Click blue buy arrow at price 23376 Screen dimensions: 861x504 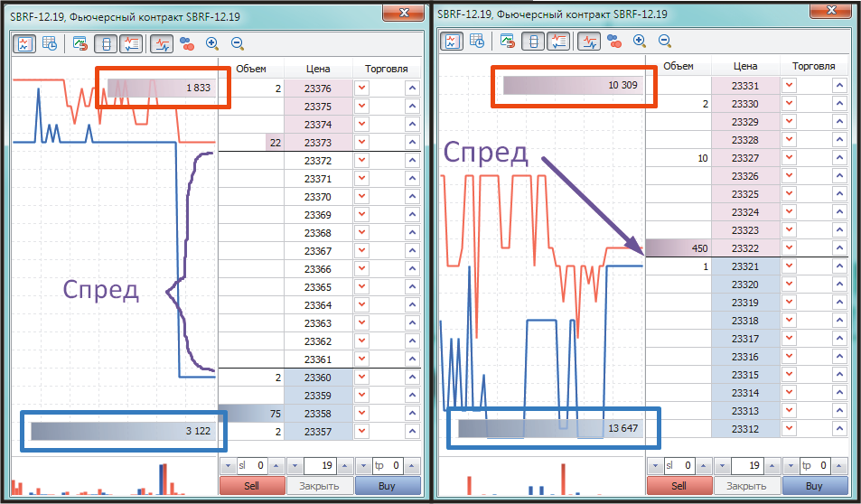click(412, 88)
